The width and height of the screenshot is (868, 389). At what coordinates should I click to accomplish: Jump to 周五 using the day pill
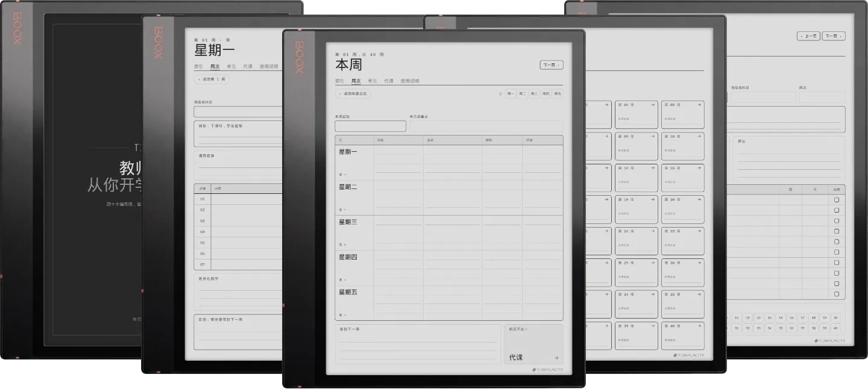click(x=557, y=93)
